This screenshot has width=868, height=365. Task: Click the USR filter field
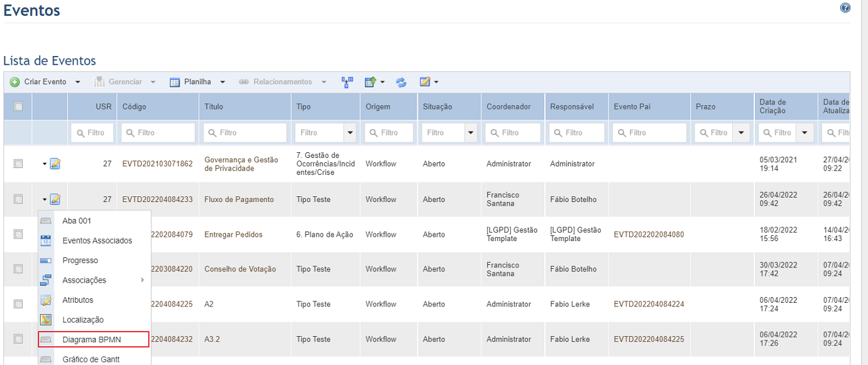click(x=92, y=133)
